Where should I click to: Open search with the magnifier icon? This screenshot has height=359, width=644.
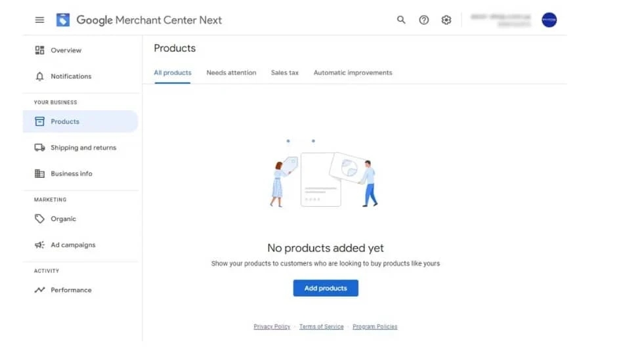[x=401, y=20]
